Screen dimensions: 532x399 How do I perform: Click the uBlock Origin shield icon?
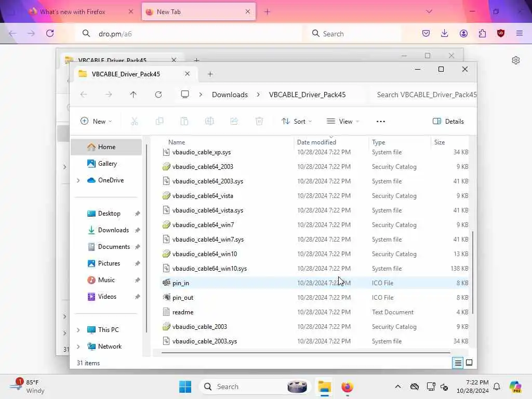(x=501, y=33)
